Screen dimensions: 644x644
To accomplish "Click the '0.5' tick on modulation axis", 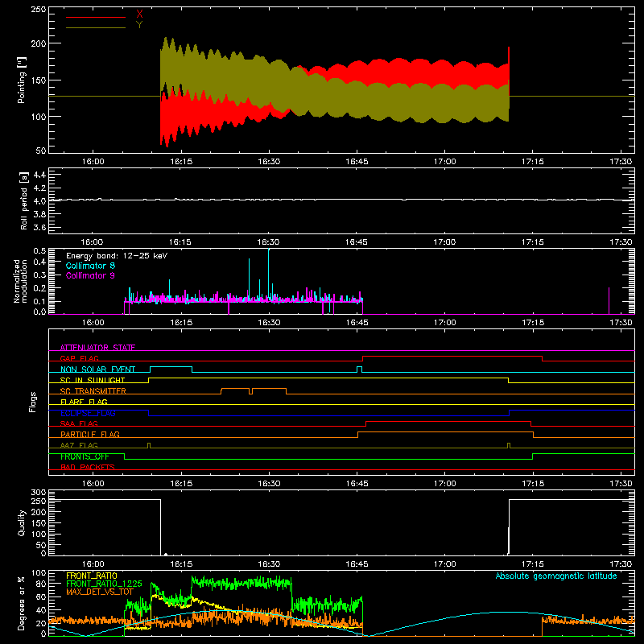I will (x=39, y=250).
